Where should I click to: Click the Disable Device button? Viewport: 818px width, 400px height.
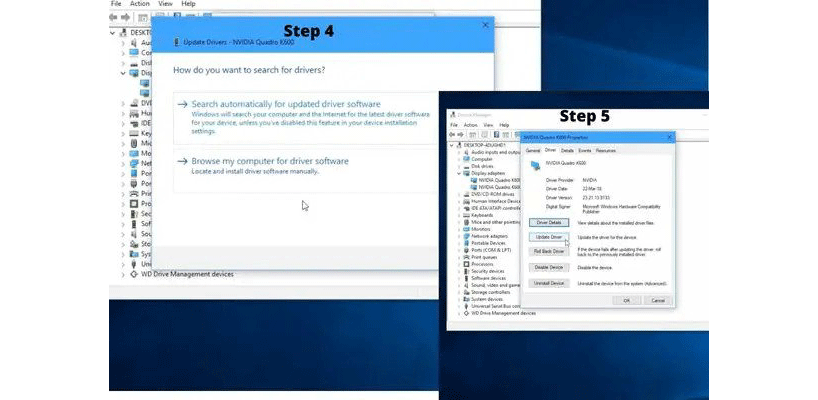point(549,268)
